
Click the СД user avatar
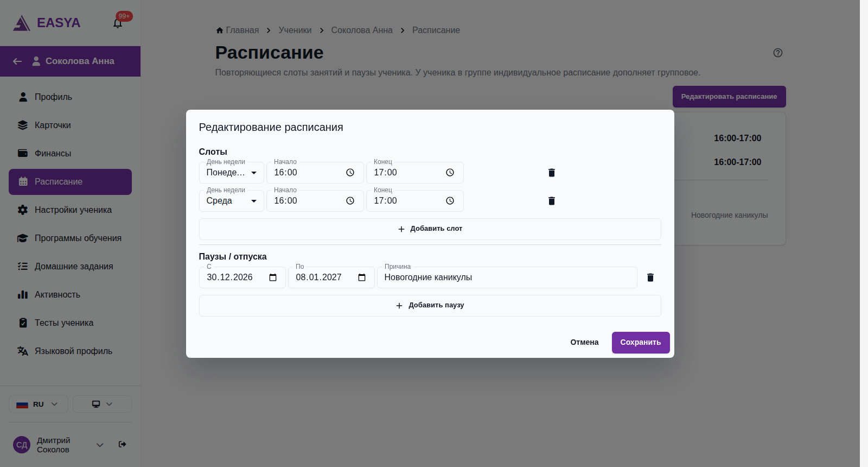point(22,445)
